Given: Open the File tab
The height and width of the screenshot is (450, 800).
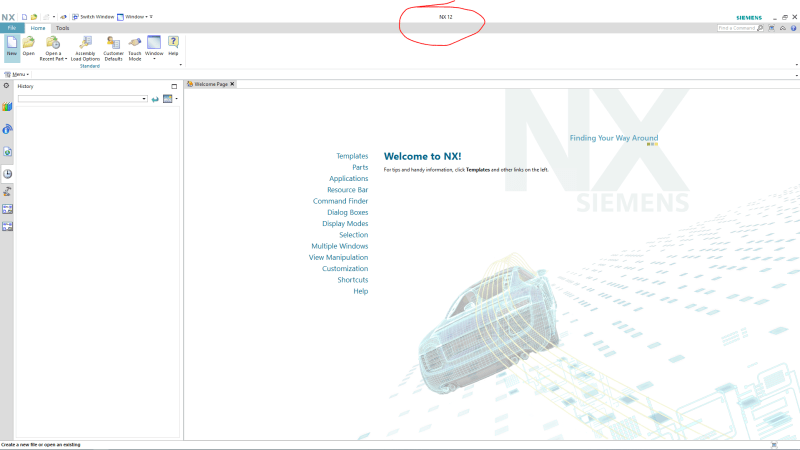Looking at the screenshot, I should click(x=12, y=28).
